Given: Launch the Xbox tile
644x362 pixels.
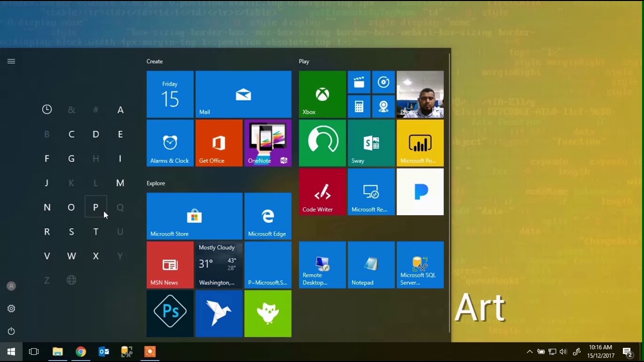Looking at the screenshot, I should [x=323, y=94].
